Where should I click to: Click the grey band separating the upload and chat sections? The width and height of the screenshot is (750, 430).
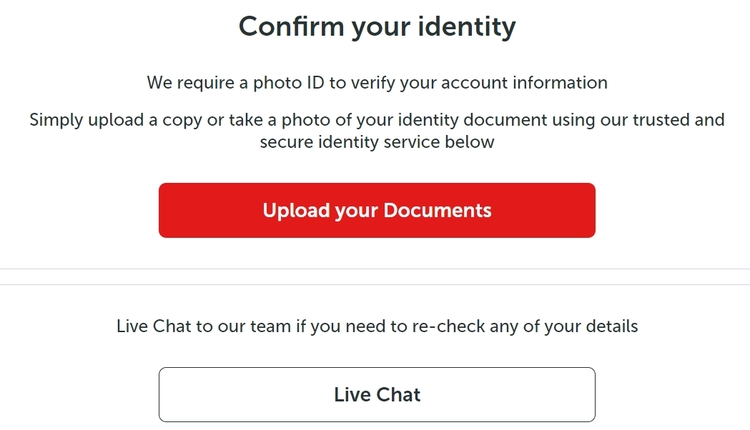coord(377,277)
